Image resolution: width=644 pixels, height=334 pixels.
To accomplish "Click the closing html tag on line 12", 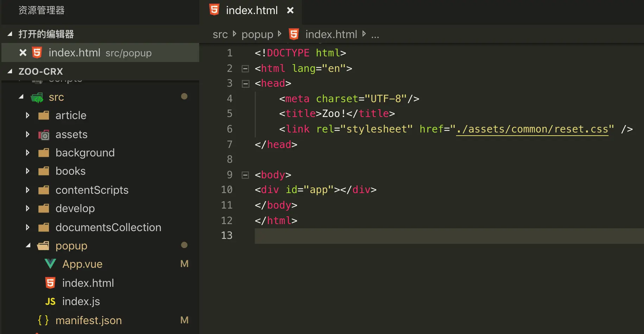I will 276,221.
